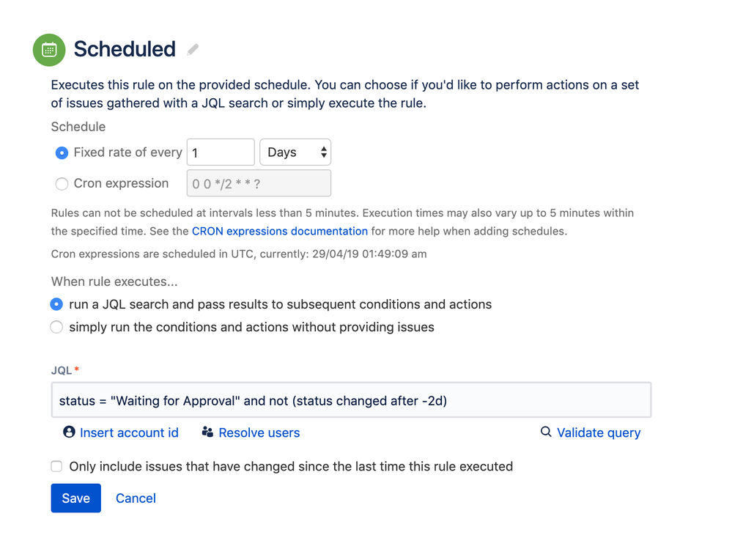The width and height of the screenshot is (732, 560).
Task: Click the magnifier icon beside Validate query
Action: pyautogui.click(x=546, y=432)
